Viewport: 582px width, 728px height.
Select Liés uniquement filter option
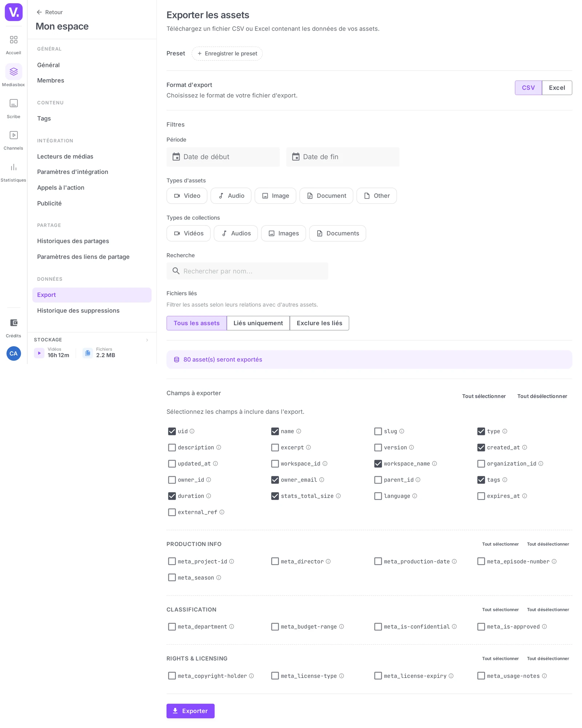(258, 323)
